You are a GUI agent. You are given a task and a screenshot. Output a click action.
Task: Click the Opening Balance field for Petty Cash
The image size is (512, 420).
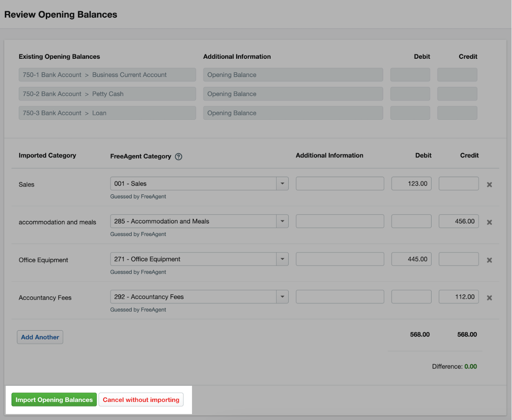[x=293, y=94]
